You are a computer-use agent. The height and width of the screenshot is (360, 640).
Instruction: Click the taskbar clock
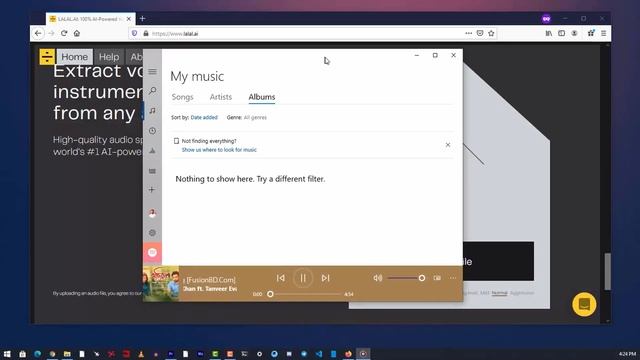point(627,354)
